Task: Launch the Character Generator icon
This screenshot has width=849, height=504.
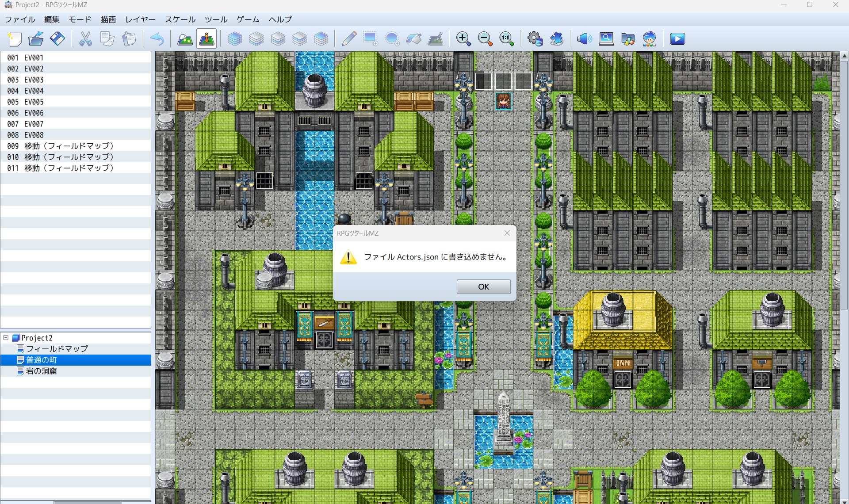Action: [x=649, y=39]
